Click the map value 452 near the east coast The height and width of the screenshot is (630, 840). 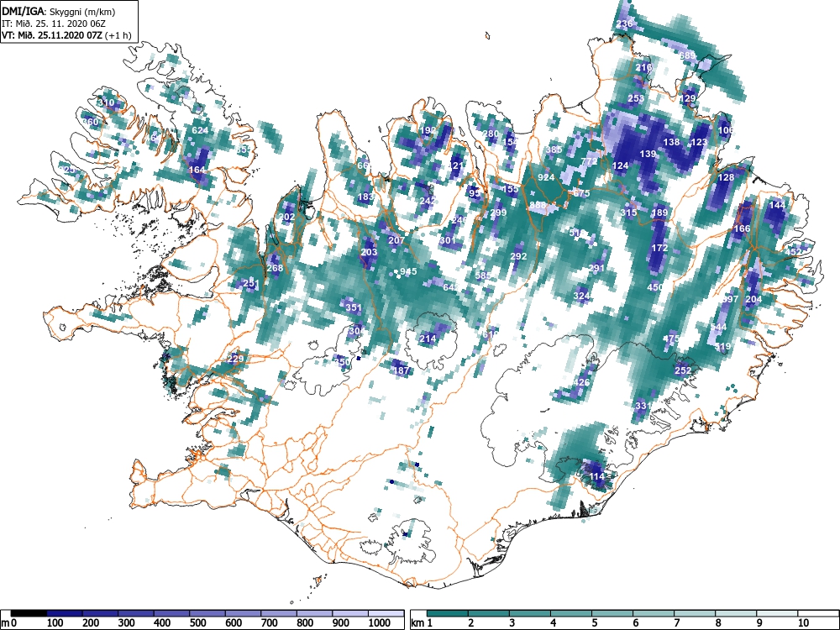pyautogui.click(x=793, y=252)
